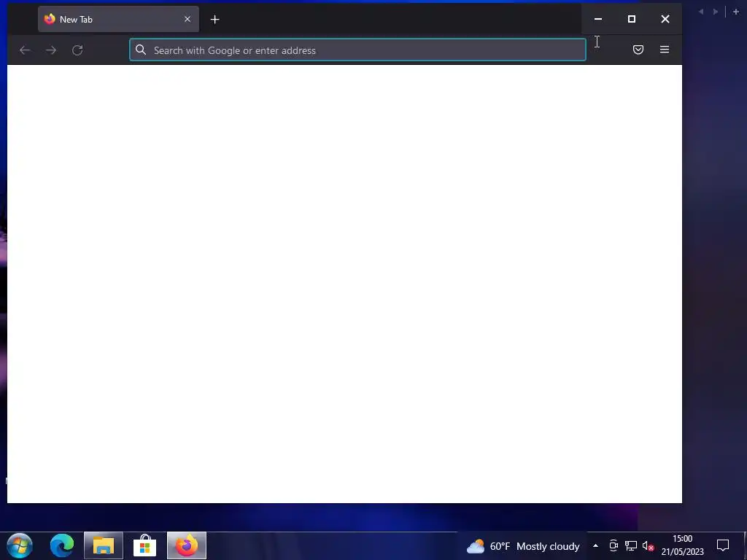This screenshot has height=560, width=747.
Task: Open the Windows Start menu
Action: coord(20,545)
